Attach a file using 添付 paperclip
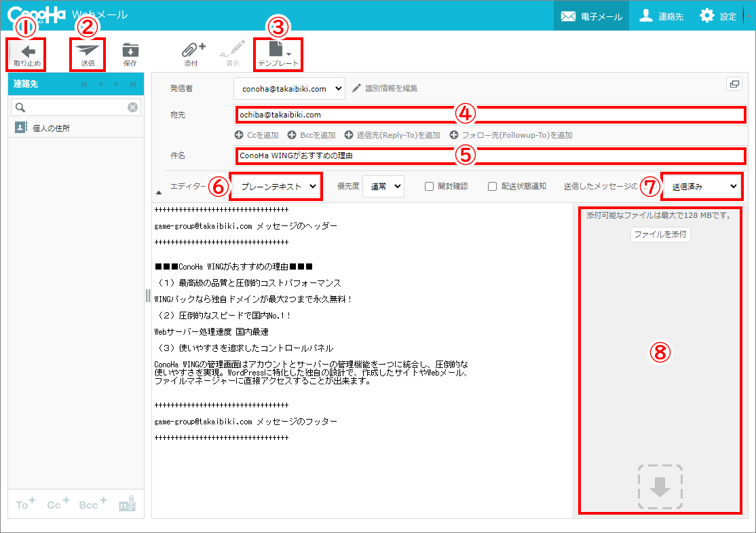The height and width of the screenshot is (533, 756). (192, 55)
